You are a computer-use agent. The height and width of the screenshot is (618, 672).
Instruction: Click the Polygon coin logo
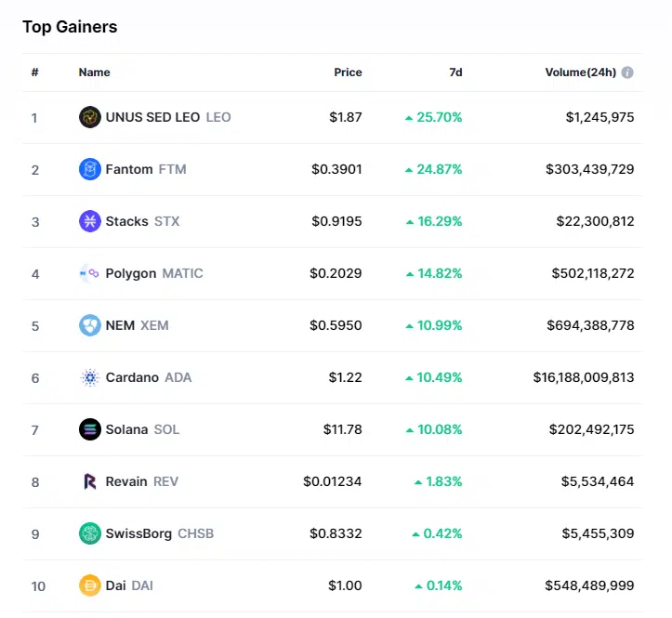pyautogui.click(x=89, y=273)
